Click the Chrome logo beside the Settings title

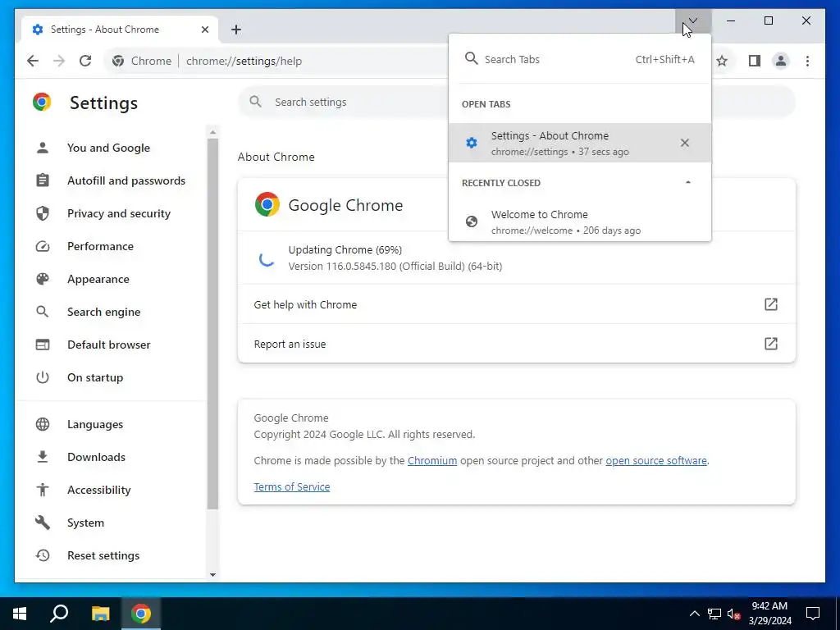coord(42,102)
